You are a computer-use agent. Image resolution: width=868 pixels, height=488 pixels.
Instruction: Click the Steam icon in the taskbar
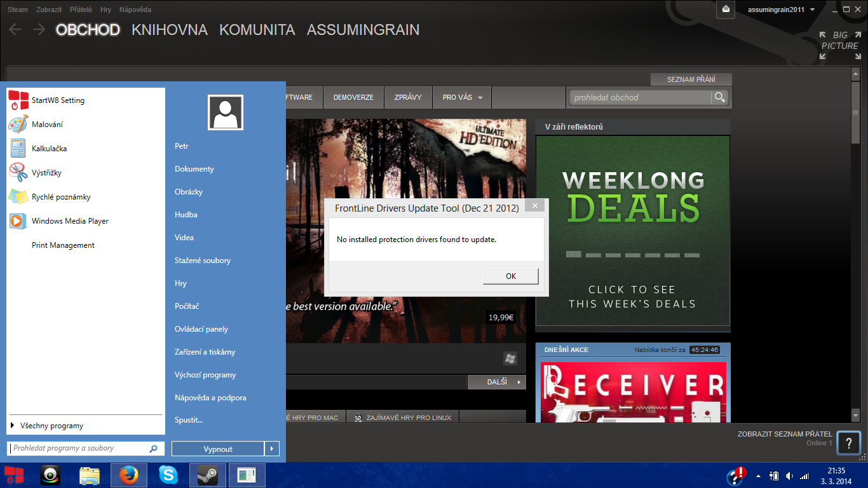click(x=207, y=475)
